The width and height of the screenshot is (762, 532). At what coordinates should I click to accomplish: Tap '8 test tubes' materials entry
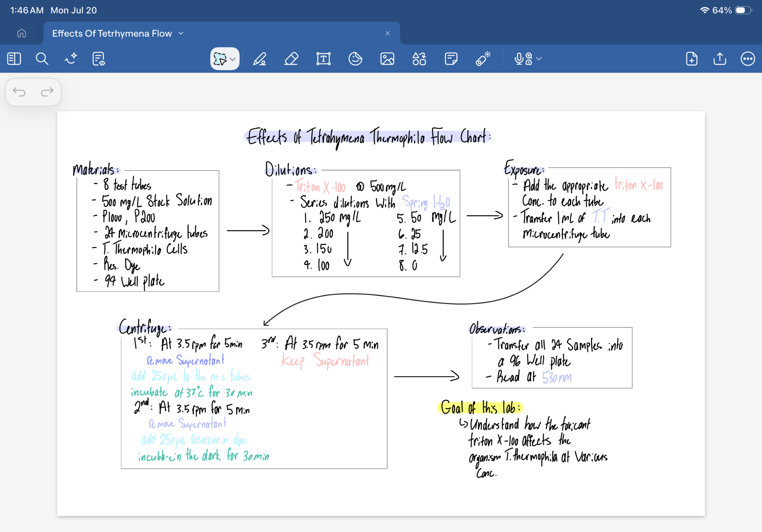point(127,185)
